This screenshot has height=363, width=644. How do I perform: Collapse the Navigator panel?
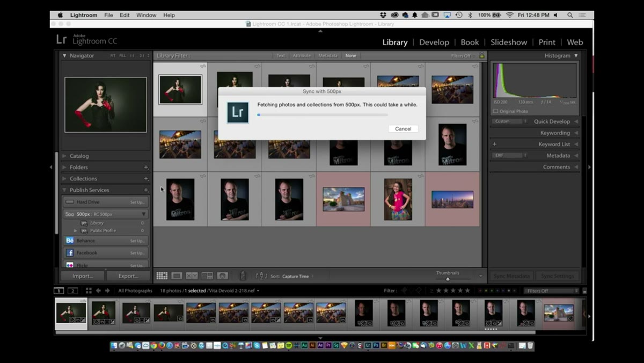click(64, 56)
